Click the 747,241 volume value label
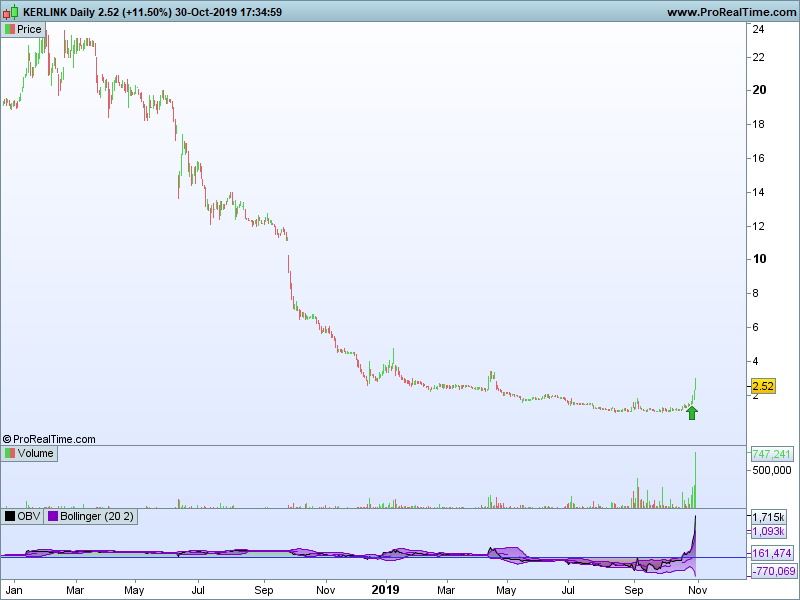 pyautogui.click(x=771, y=454)
